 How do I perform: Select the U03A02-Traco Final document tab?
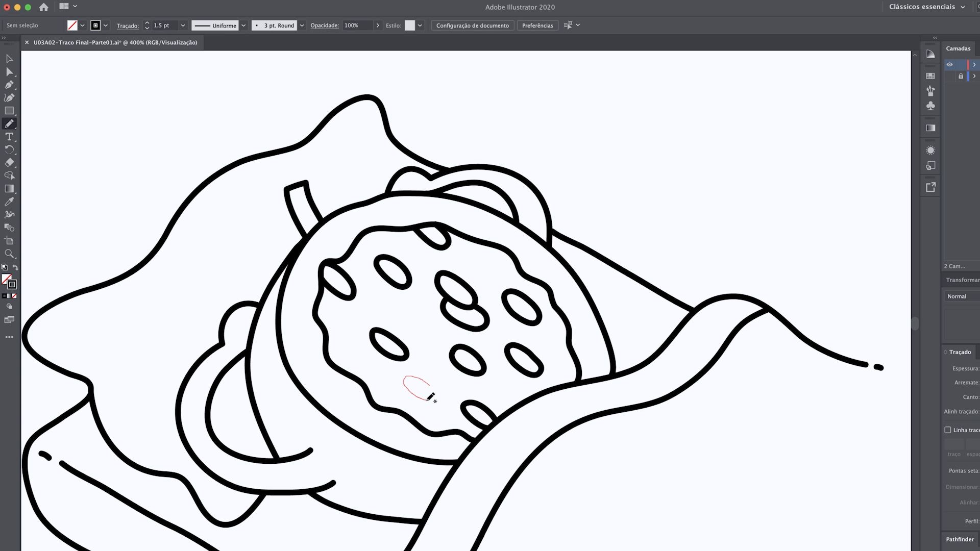pyautogui.click(x=115, y=43)
